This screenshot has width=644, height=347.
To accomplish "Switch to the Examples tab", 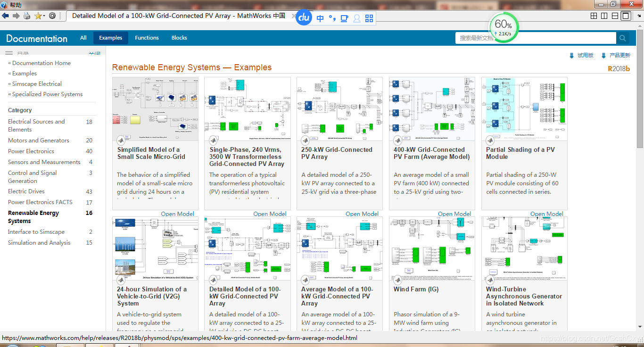I will (x=111, y=38).
